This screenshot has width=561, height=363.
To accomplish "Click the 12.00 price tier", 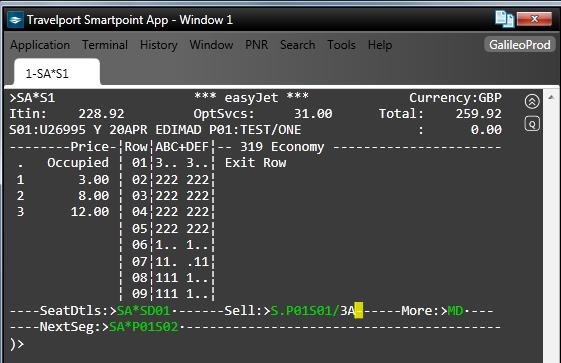I will [x=90, y=212].
